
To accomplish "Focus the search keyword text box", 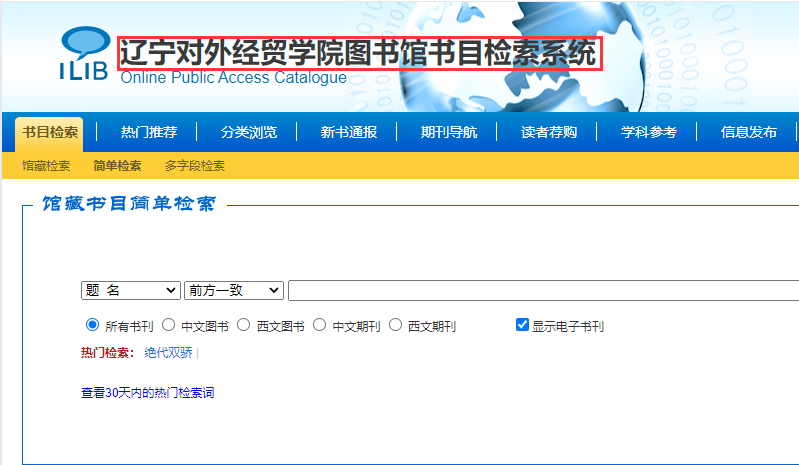I will point(544,290).
